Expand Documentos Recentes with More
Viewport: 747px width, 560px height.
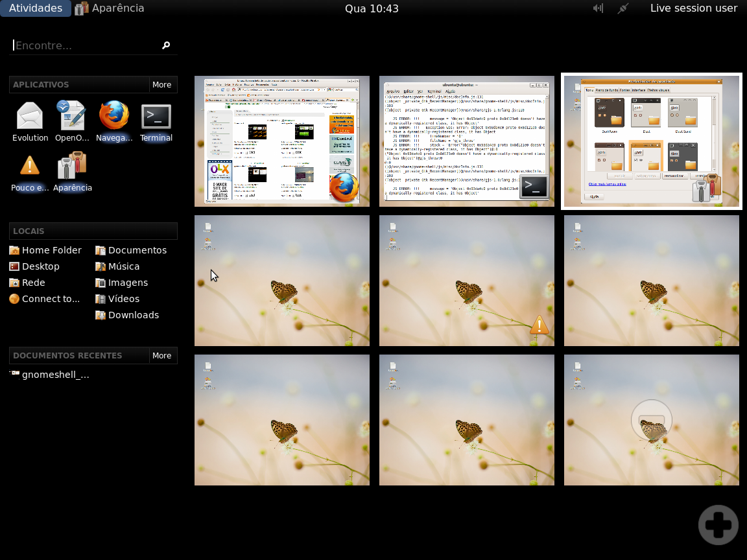tap(162, 356)
